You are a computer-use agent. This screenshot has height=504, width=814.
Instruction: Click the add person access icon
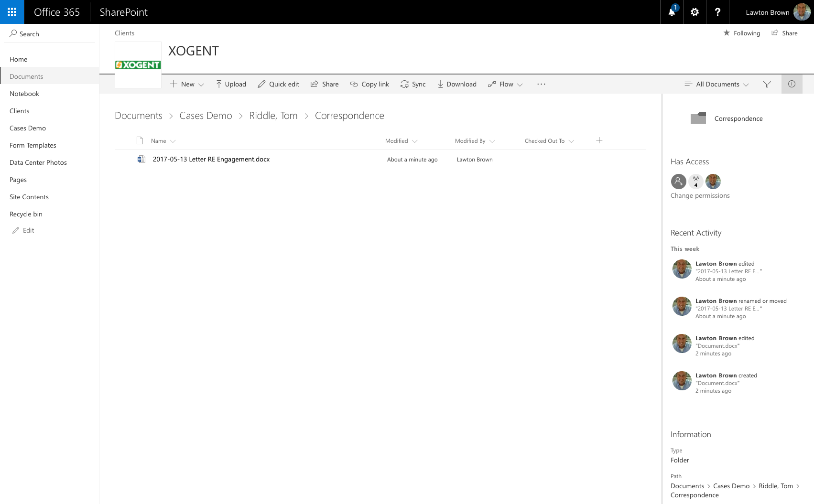click(679, 182)
